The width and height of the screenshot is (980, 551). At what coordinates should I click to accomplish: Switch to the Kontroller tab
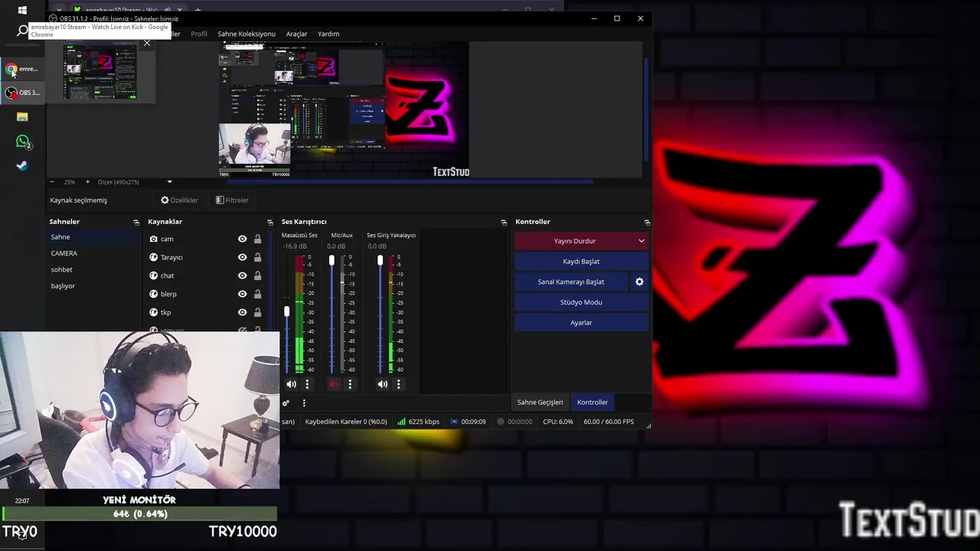pos(593,403)
